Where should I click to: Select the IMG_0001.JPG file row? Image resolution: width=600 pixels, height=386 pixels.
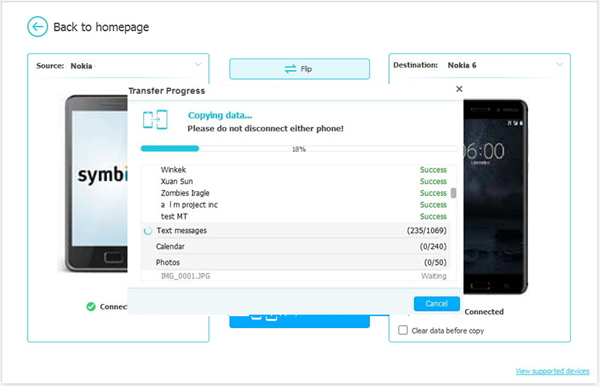pos(295,276)
